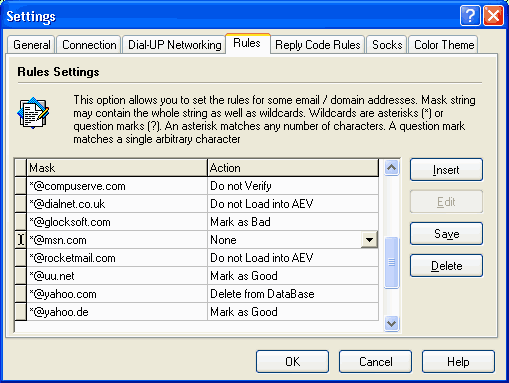Image resolution: width=509 pixels, height=383 pixels.
Task: Click the Mask column header
Action: (117, 168)
